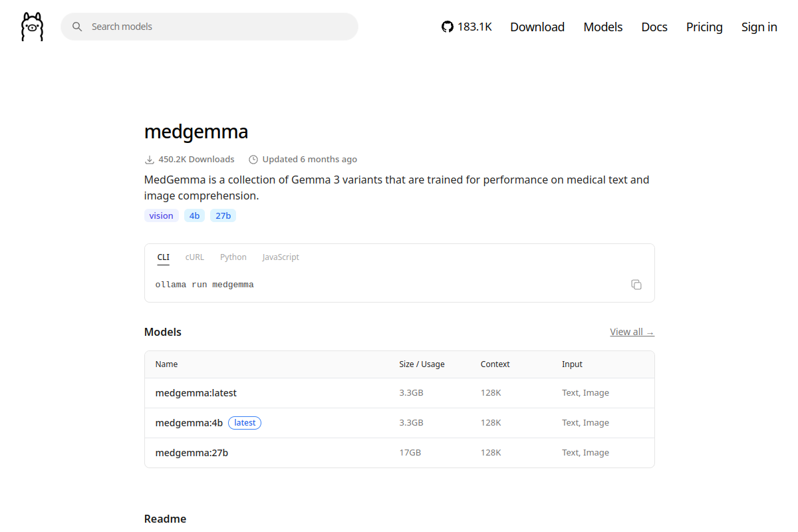Click the latest badge next to medgemma:4b
Viewport: 798px width, 532px height.
coord(245,423)
